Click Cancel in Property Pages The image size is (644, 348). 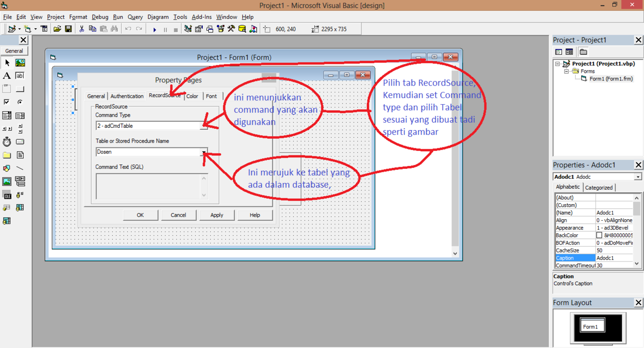click(x=178, y=215)
